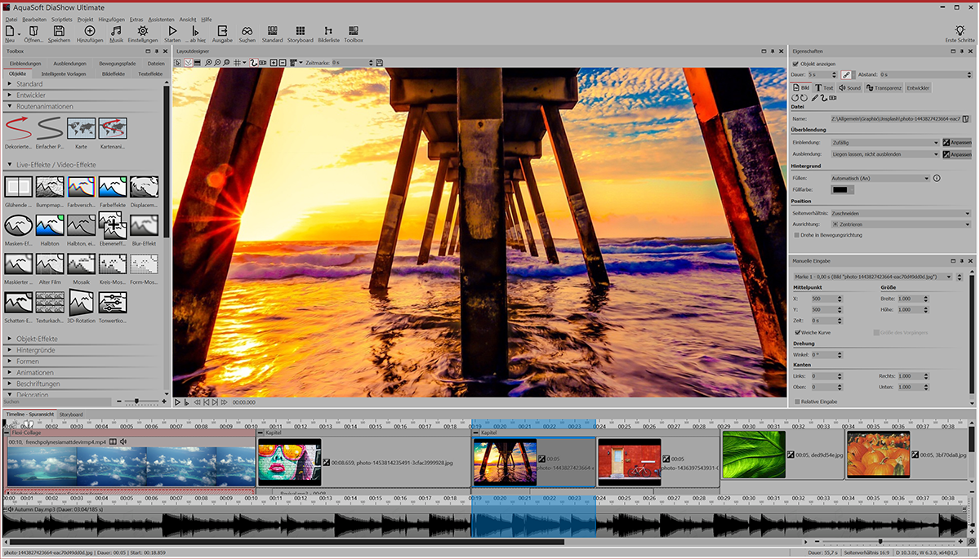The height and width of the screenshot is (559, 980).
Task: Open the Extras menu
Action: [136, 19]
